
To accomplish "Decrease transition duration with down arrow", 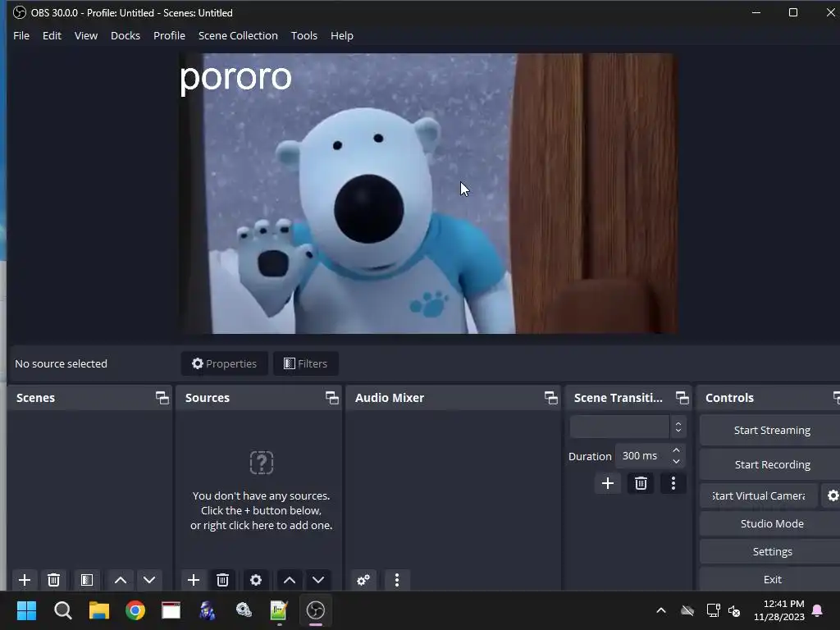I will 676,461.
